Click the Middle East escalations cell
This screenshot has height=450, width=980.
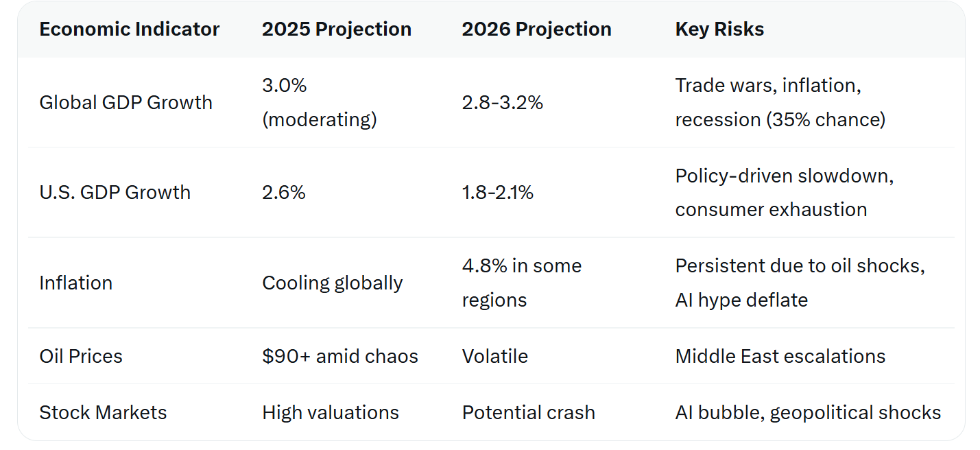pyautogui.click(x=780, y=357)
